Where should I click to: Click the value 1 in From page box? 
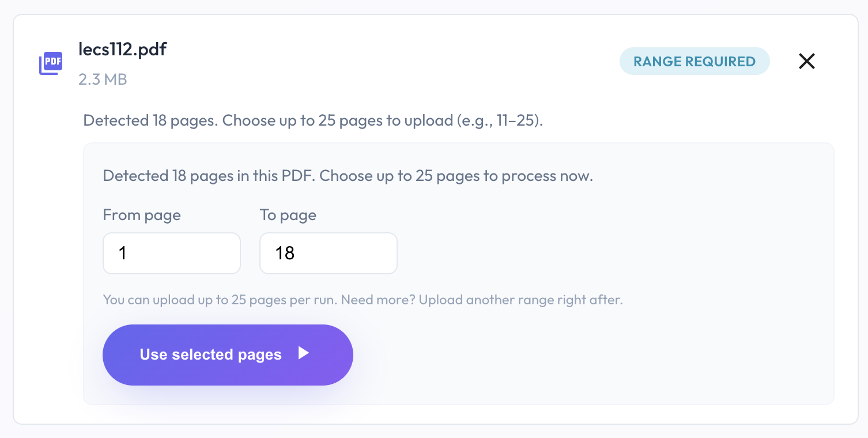coord(123,253)
